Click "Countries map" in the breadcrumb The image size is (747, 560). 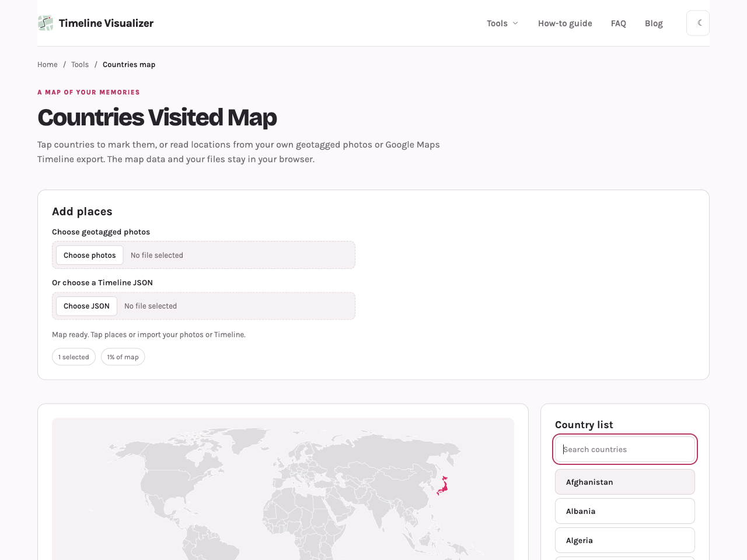point(129,65)
